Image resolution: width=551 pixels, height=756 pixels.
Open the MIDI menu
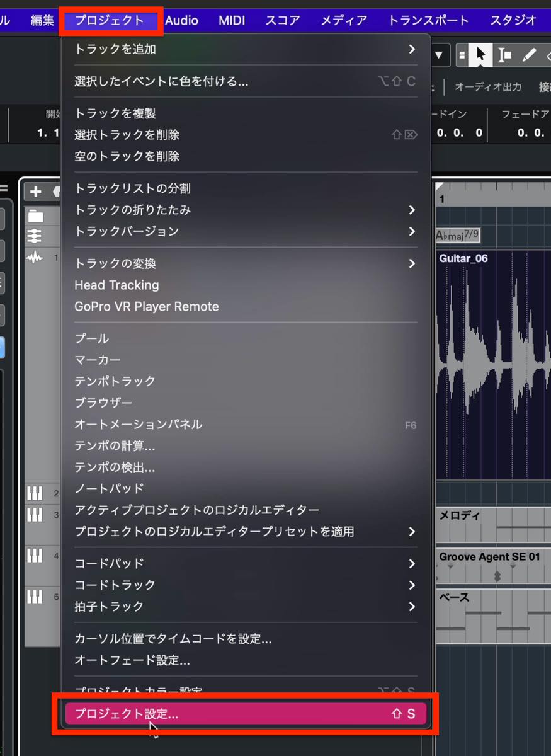[232, 20]
